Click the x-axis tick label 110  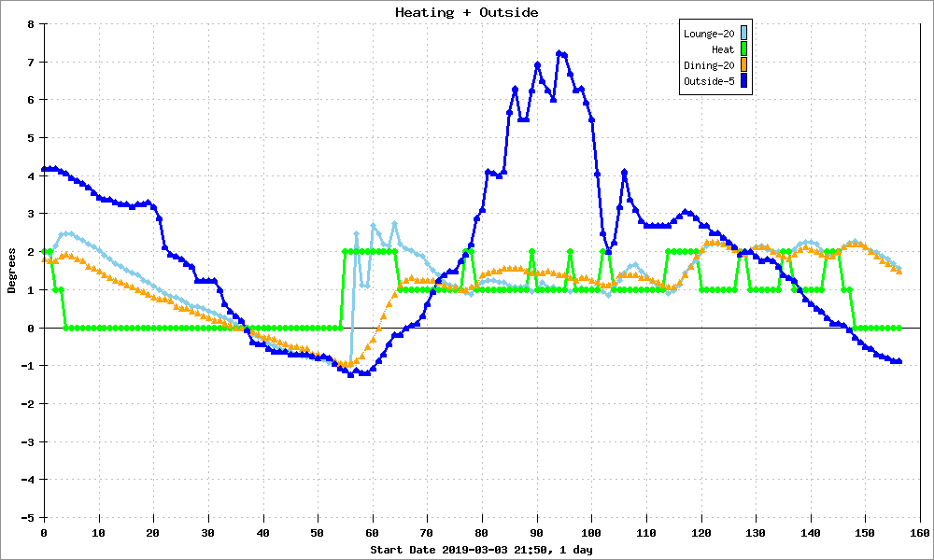coord(646,533)
